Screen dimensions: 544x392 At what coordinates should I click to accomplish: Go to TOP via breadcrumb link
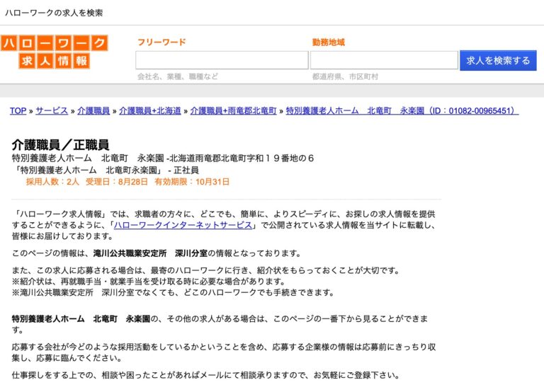click(18, 111)
